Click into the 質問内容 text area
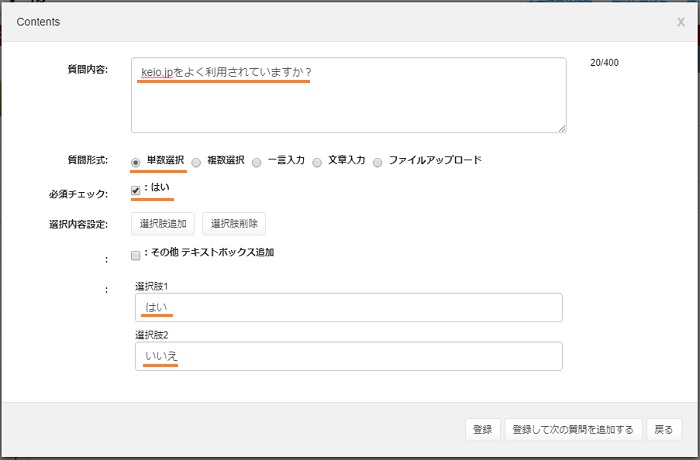This screenshot has width=700, height=460. pyautogui.click(x=348, y=95)
